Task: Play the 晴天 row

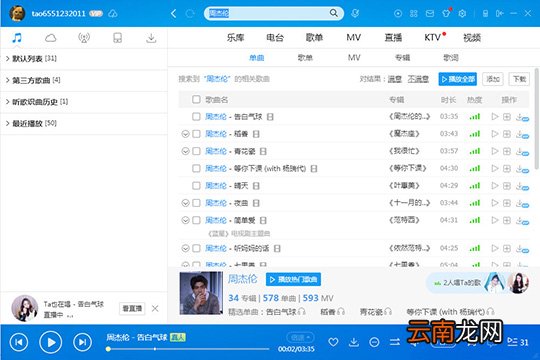Action: (x=495, y=186)
